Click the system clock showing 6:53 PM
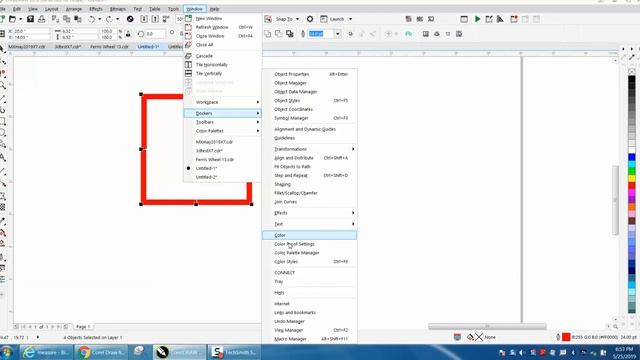Viewport: 640px width, 360px height. (x=624, y=349)
